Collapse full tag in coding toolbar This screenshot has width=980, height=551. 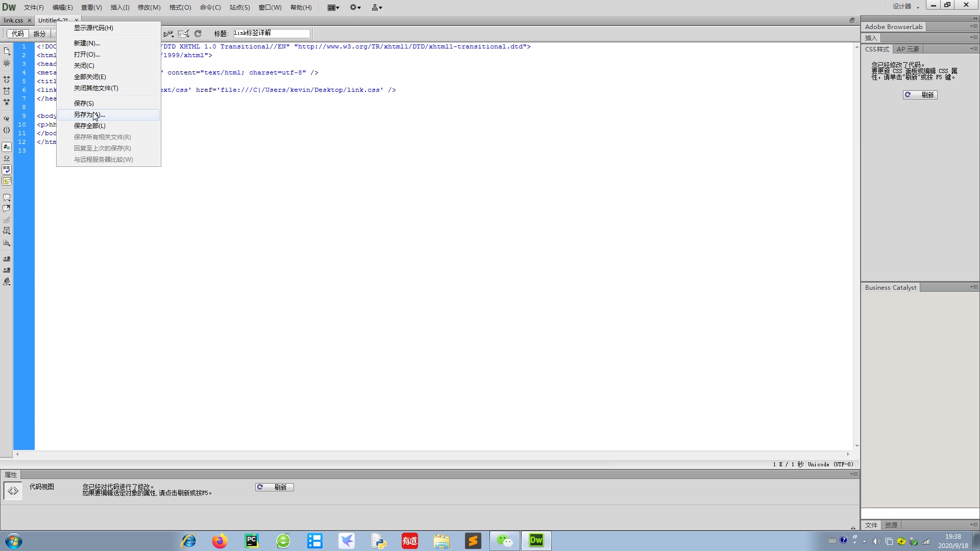point(7,80)
